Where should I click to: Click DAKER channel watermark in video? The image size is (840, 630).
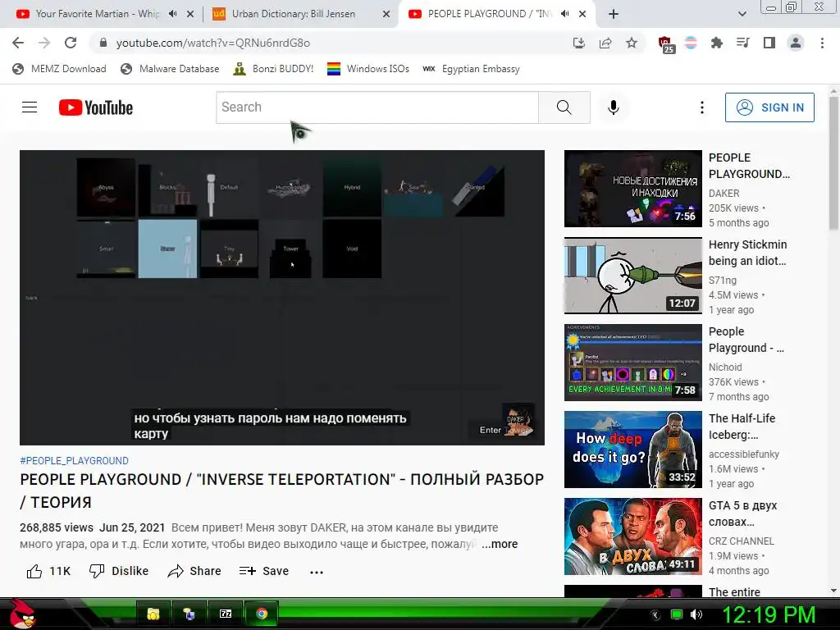click(x=518, y=419)
